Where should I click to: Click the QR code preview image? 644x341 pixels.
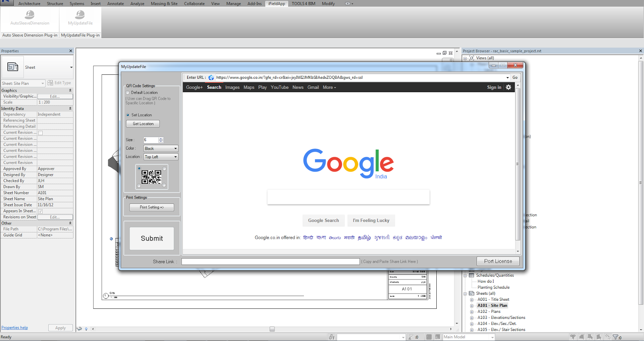click(x=151, y=177)
